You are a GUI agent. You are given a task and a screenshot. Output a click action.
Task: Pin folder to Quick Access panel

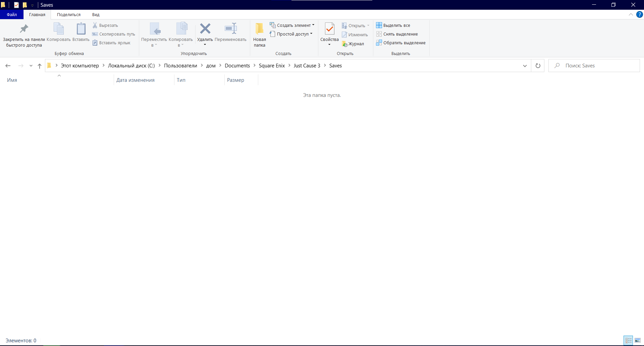pyautogui.click(x=24, y=35)
